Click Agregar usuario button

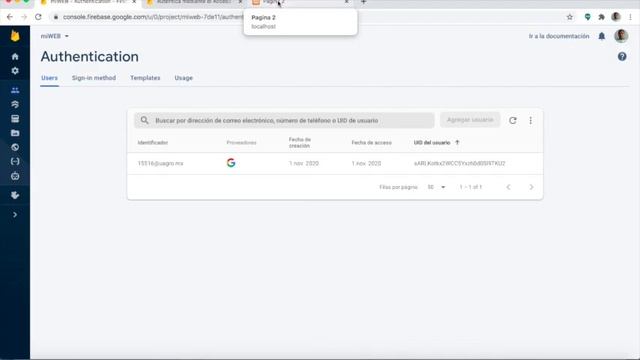coord(470,120)
